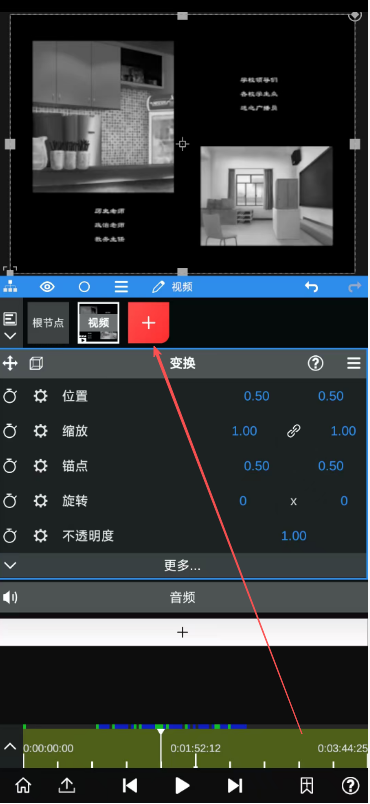Viewport: 370px width, 804px height.
Task: Enable keyframe stopwatch for 不透明度
Action: tap(10, 536)
